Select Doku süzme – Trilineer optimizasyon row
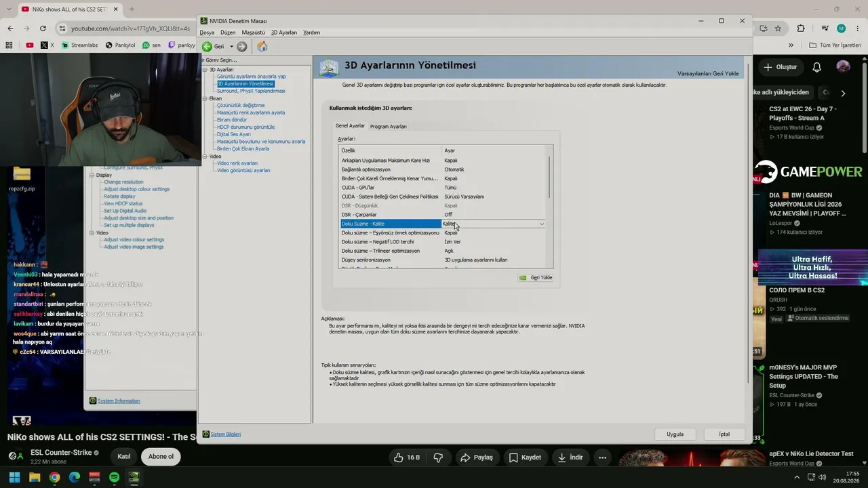The height and width of the screenshot is (488, 868). pos(443,251)
